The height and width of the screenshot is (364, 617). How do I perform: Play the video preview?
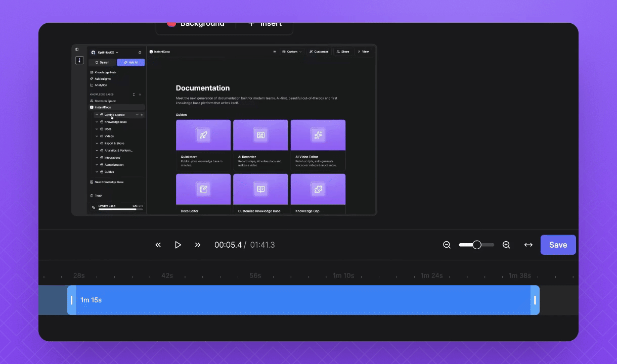178,245
